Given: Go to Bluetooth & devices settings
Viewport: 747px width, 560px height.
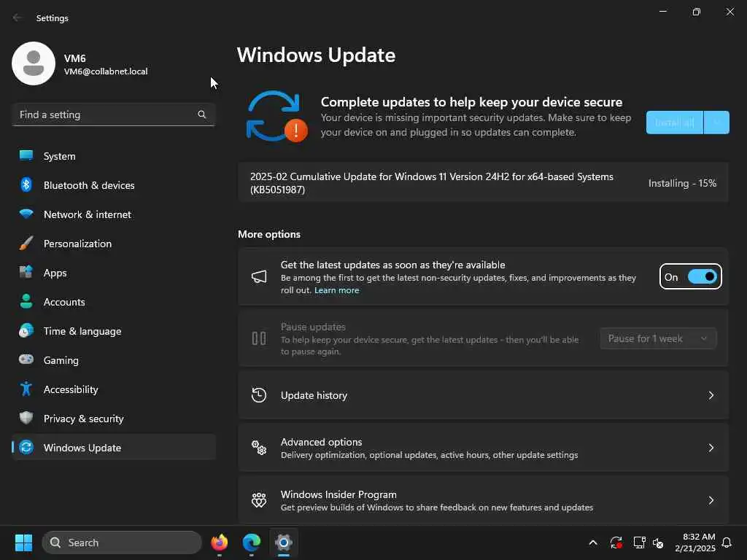Looking at the screenshot, I should 113,184.
